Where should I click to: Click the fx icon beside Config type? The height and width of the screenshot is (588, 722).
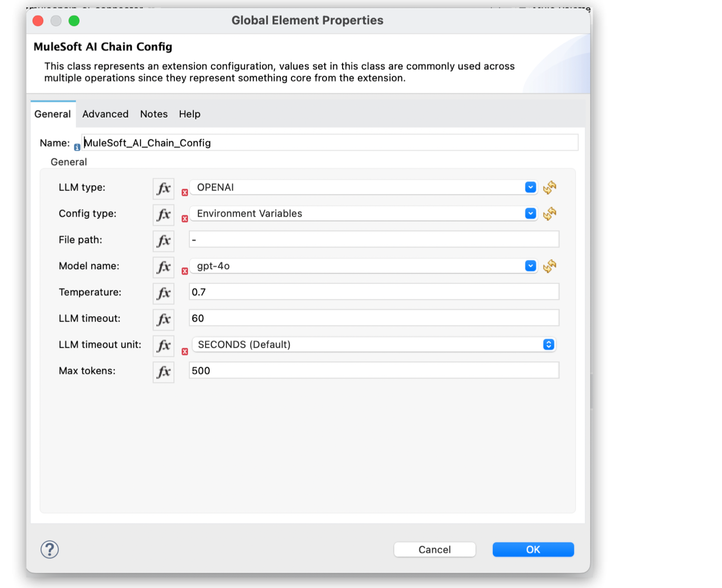pyautogui.click(x=163, y=214)
